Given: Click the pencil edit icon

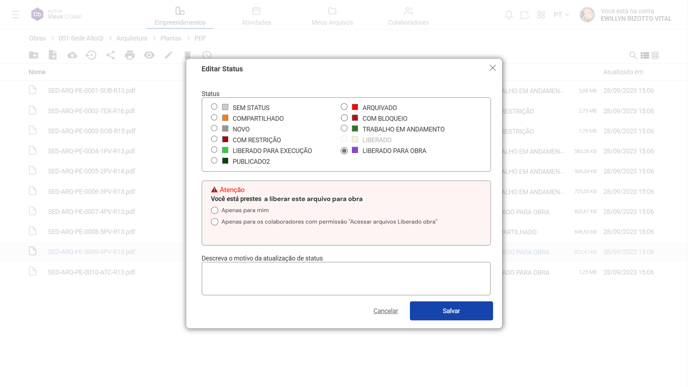Looking at the screenshot, I should [x=168, y=55].
